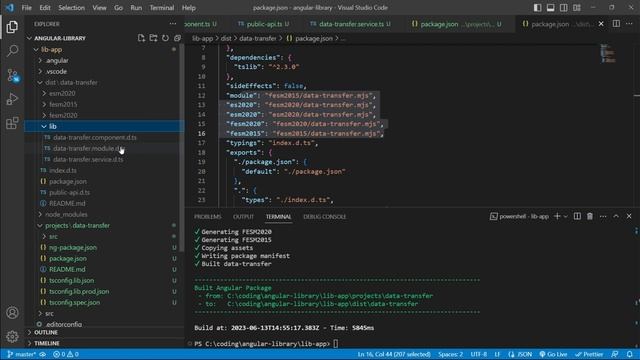The width and height of the screenshot is (640, 360).
Task: Click the Explorer sidebar scrollbar
Action: (182, 147)
